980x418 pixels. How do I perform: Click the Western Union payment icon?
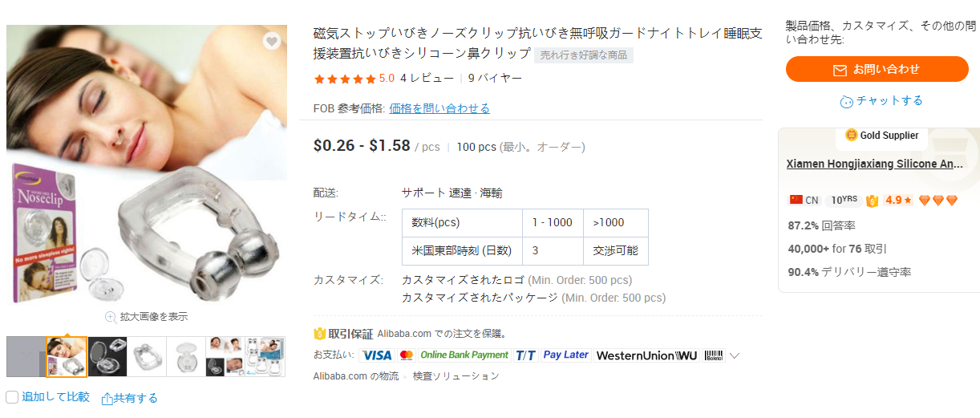pyautogui.click(x=646, y=355)
